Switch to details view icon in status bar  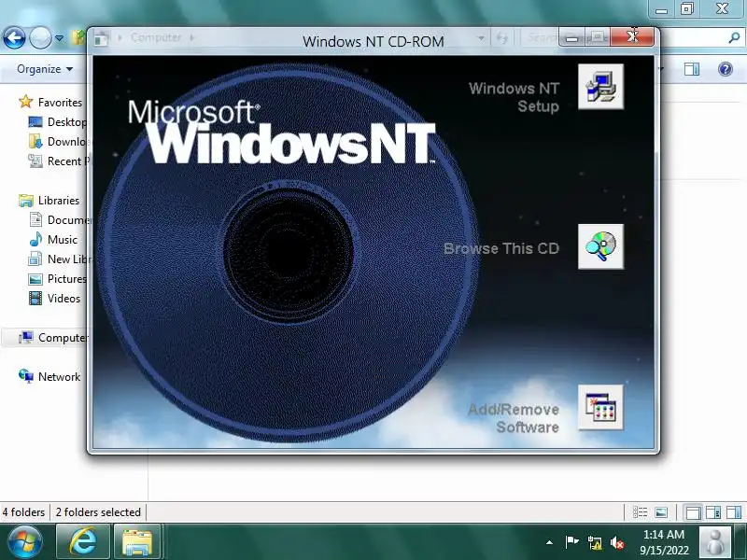[640, 512]
